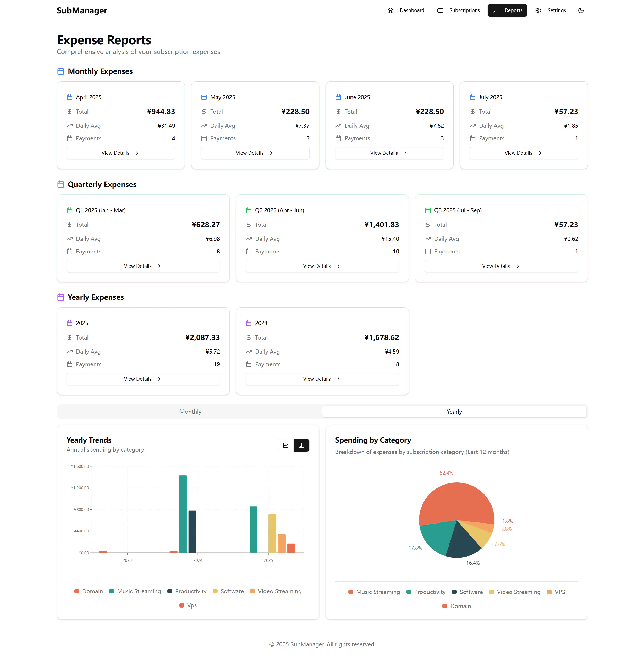The height and width of the screenshot is (656, 644).
Task: Expand April 2025 View Details chevron
Action: (137, 153)
